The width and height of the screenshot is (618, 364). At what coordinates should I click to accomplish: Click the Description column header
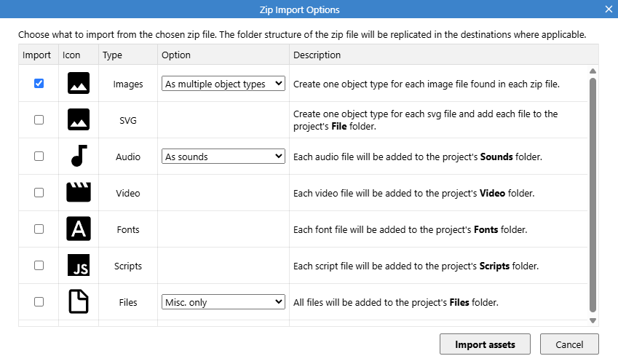tap(317, 55)
